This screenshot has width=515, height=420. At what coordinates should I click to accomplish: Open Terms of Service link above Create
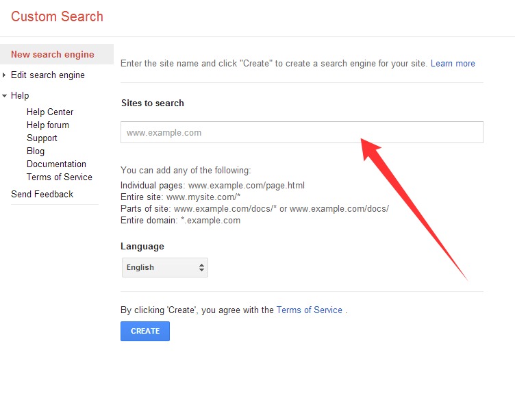(x=310, y=310)
